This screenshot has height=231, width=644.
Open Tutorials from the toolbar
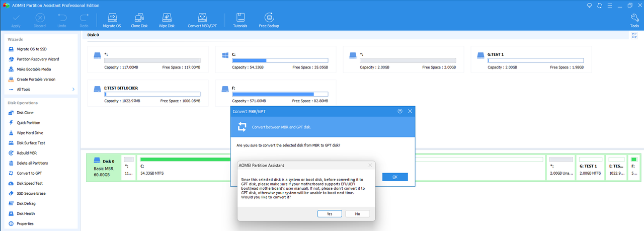240,20
